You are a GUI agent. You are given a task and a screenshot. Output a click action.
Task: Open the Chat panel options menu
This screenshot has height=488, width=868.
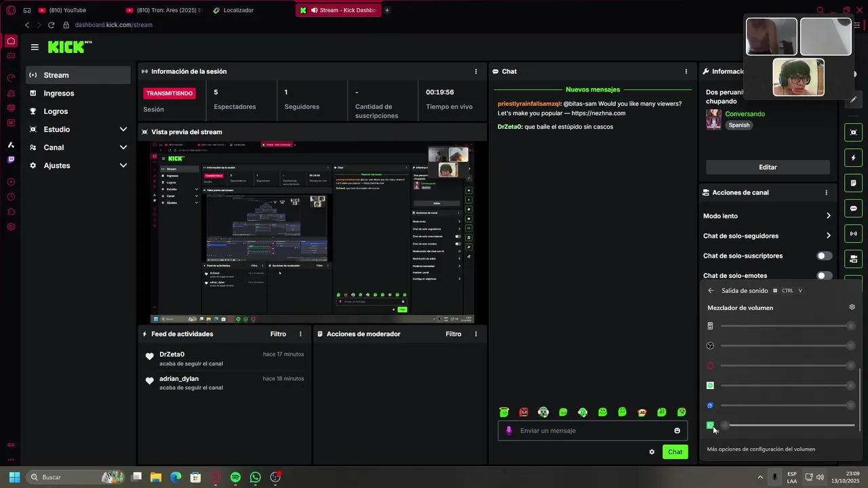[686, 71]
